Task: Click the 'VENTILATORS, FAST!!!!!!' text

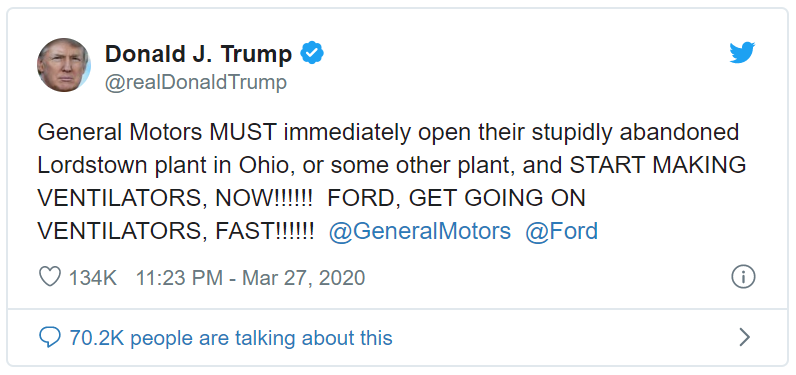Action: [176, 232]
